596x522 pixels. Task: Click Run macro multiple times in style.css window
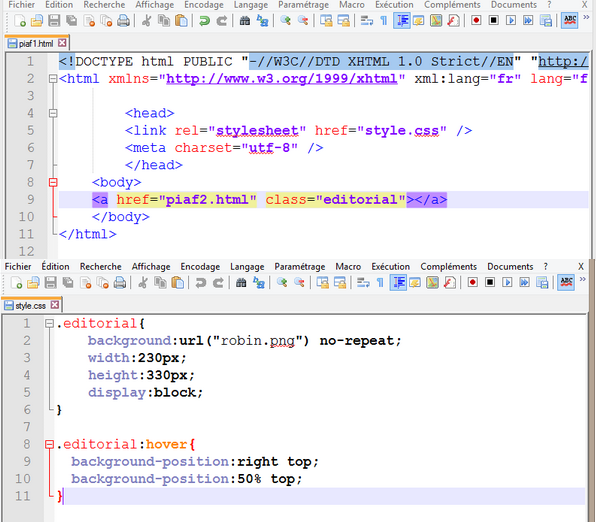[525, 282]
